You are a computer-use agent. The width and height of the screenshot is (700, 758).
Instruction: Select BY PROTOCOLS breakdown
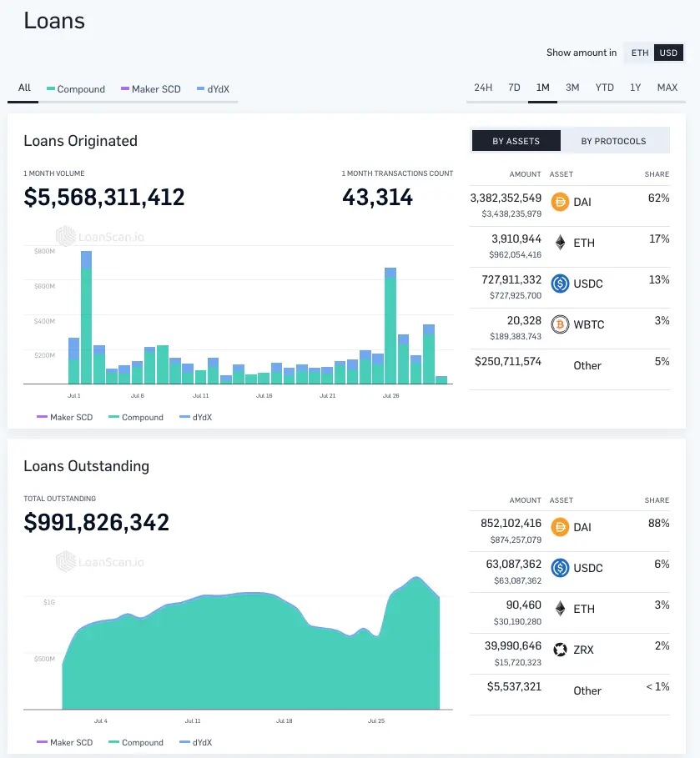pos(613,141)
